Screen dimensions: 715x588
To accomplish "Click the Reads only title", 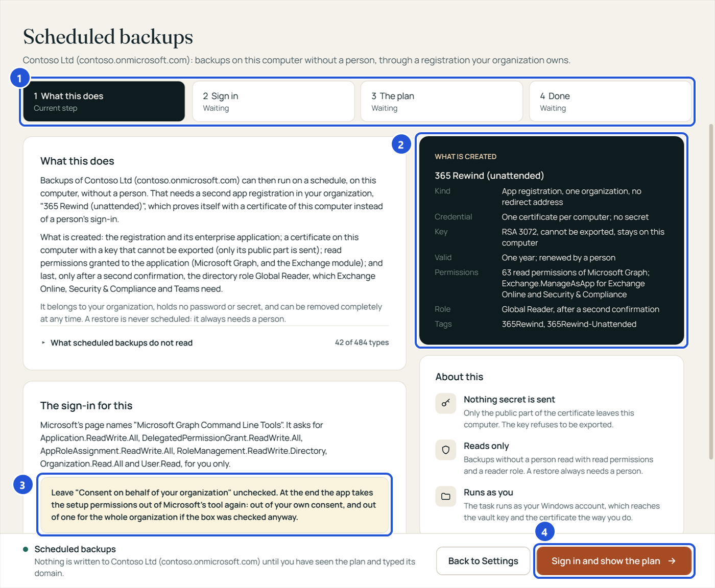I will 486,446.
